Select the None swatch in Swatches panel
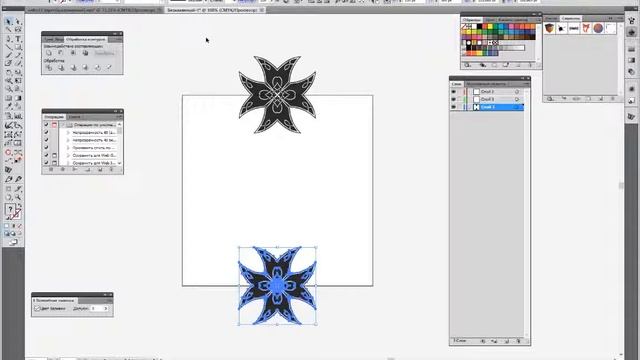The width and height of the screenshot is (640, 360). (x=464, y=27)
